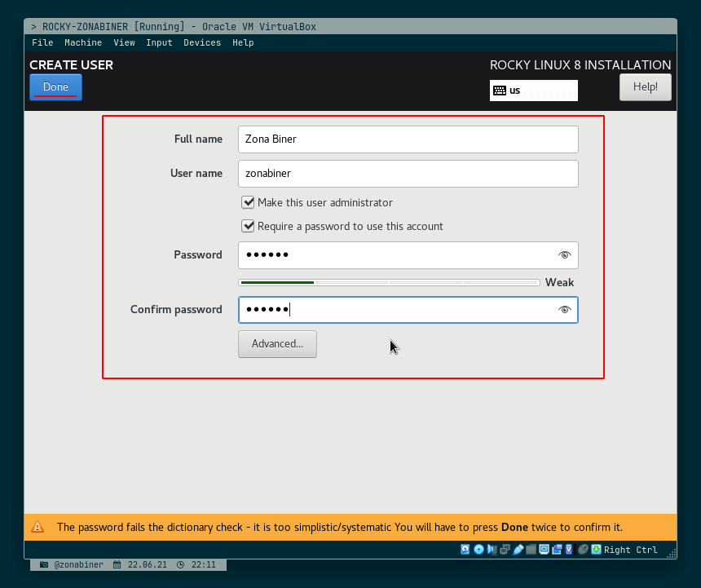Show the Confirm password text via its eye icon
The height and width of the screenshot is (588, 701).
[564, 309]
